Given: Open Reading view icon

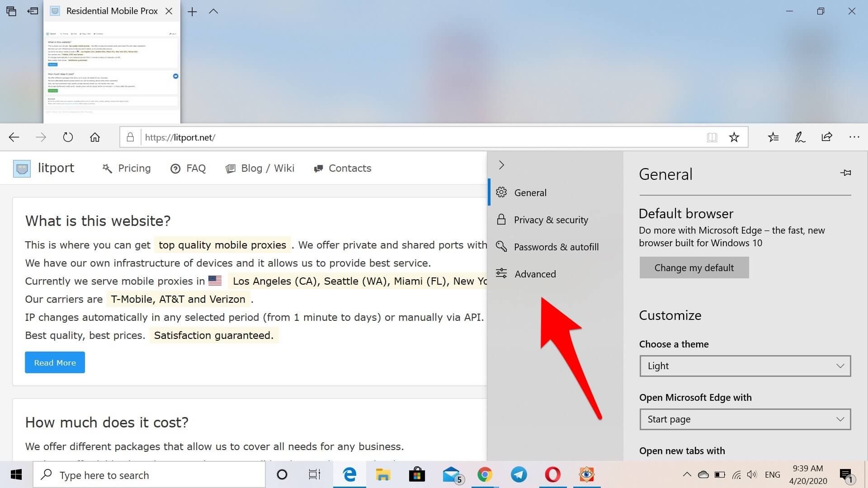Looking at the screenshot, I should coord(712,137).
